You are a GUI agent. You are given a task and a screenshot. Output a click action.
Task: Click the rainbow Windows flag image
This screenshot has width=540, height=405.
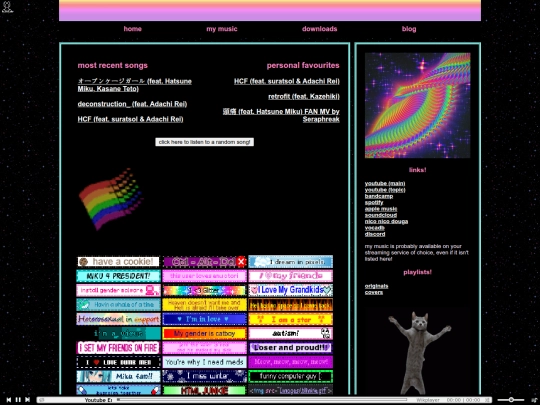pyautogui.click(x=111, y=199)
